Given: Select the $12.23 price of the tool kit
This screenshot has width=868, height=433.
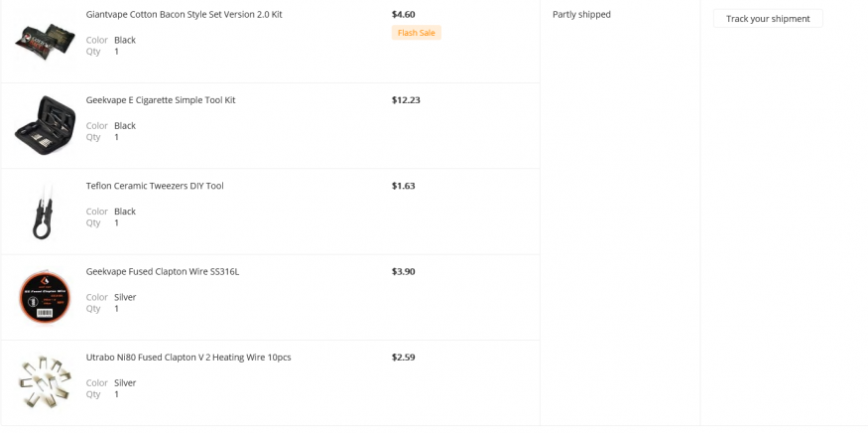Looking at the screenshot, I should point(406,100).
